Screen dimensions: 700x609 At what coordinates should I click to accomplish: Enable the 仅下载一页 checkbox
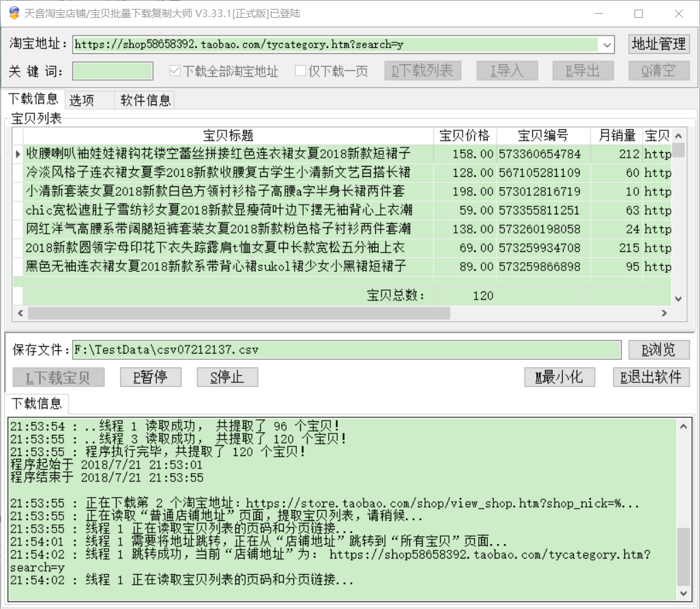point(301,71)
